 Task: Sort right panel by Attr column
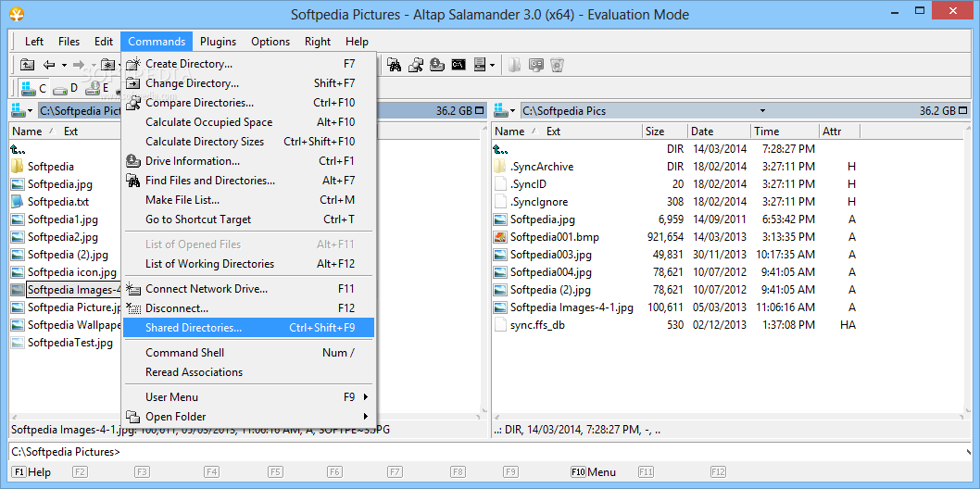840,132
